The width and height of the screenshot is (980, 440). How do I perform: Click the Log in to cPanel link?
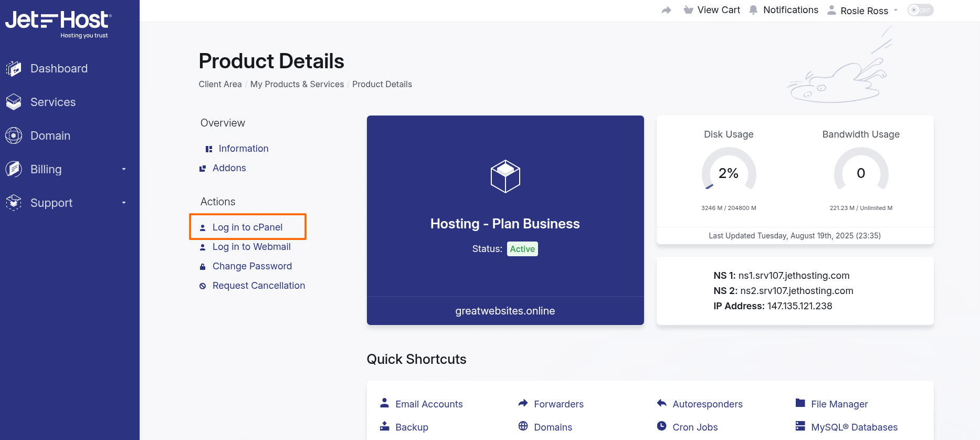(247, 227)
